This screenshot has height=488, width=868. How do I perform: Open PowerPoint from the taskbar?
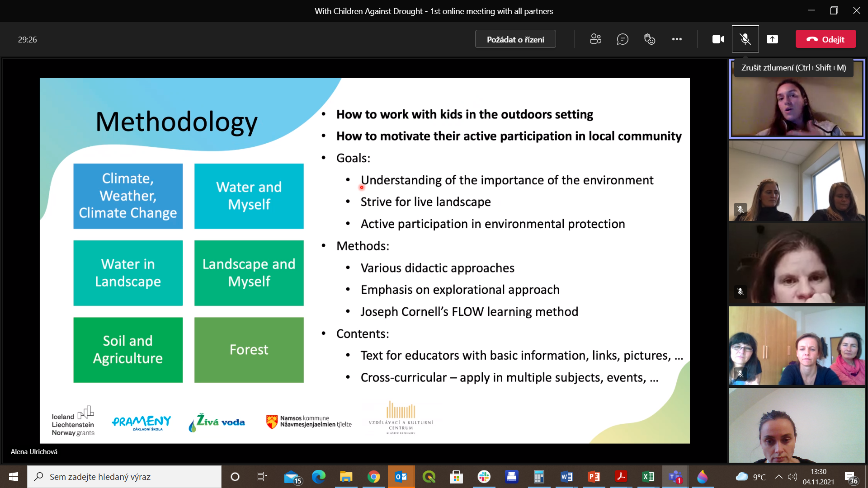click(x=594, y=477)
